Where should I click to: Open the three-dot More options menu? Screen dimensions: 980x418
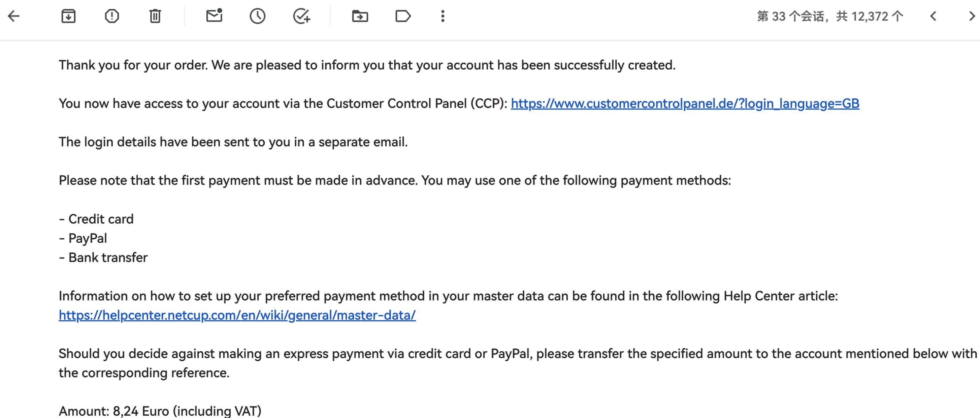pos(443,16)
